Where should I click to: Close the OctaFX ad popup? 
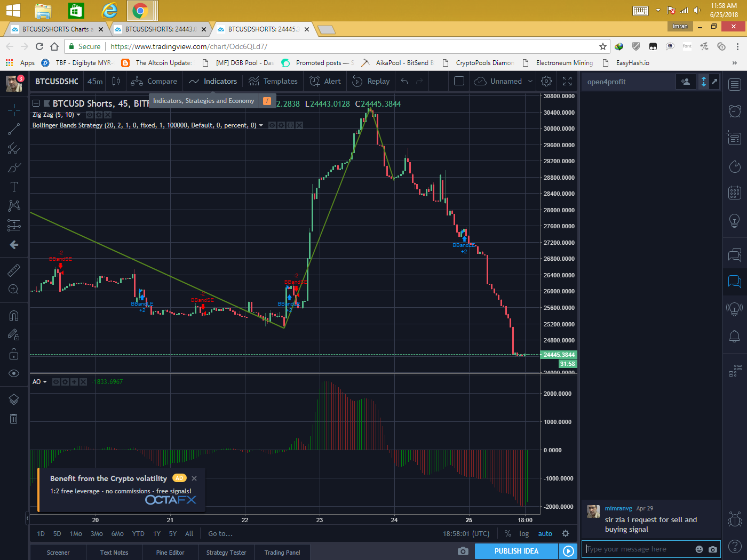point(194,478)
